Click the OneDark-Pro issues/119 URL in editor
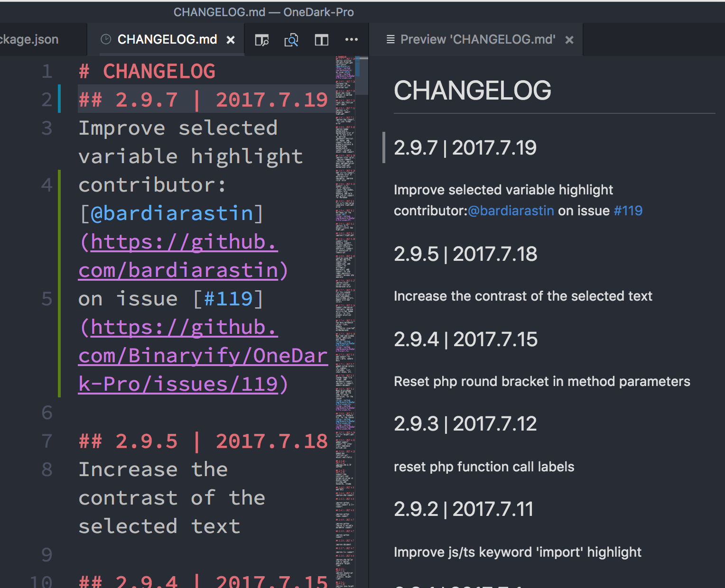 pyautogui.click(x=203, y=356)
